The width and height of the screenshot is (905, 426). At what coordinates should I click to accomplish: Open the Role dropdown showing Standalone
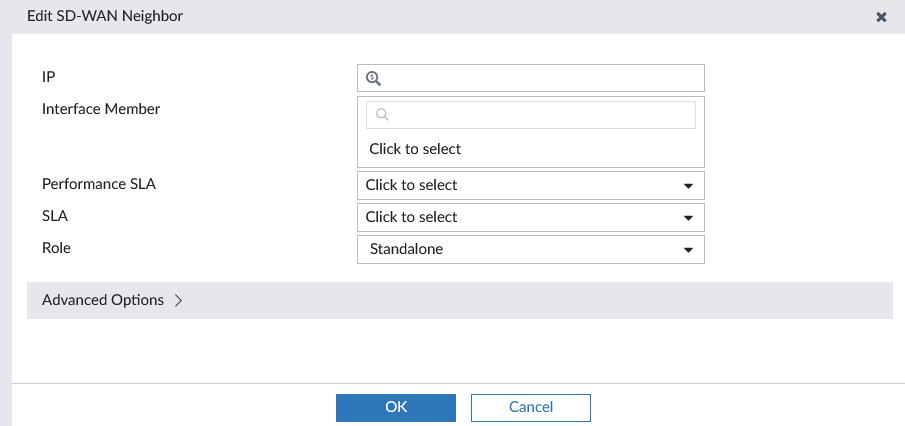tap(520, 249)
